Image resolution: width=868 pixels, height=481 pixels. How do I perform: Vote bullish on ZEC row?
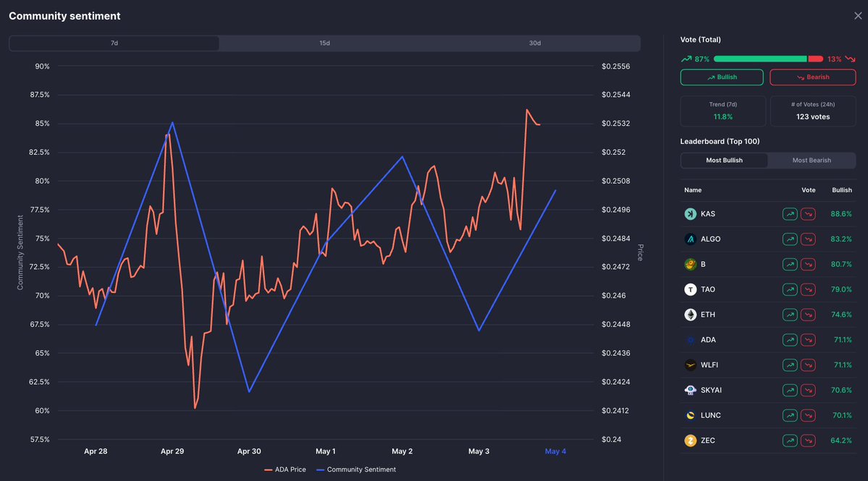point(790,440)
